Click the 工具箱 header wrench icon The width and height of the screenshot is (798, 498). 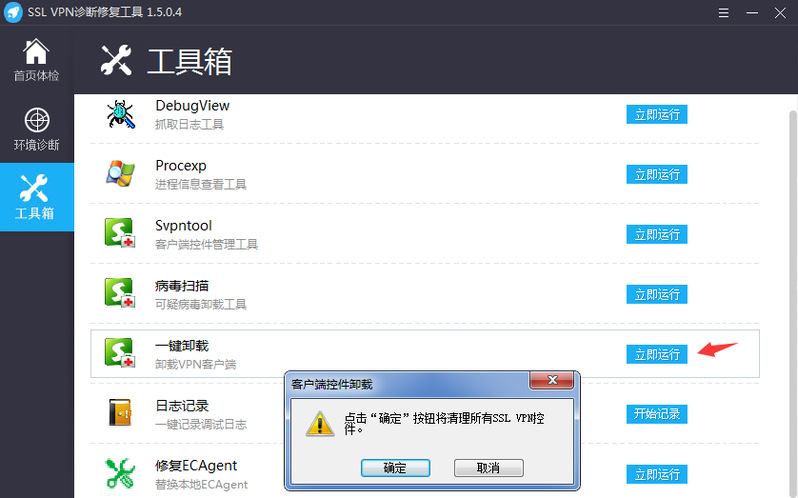pos(116,61)
